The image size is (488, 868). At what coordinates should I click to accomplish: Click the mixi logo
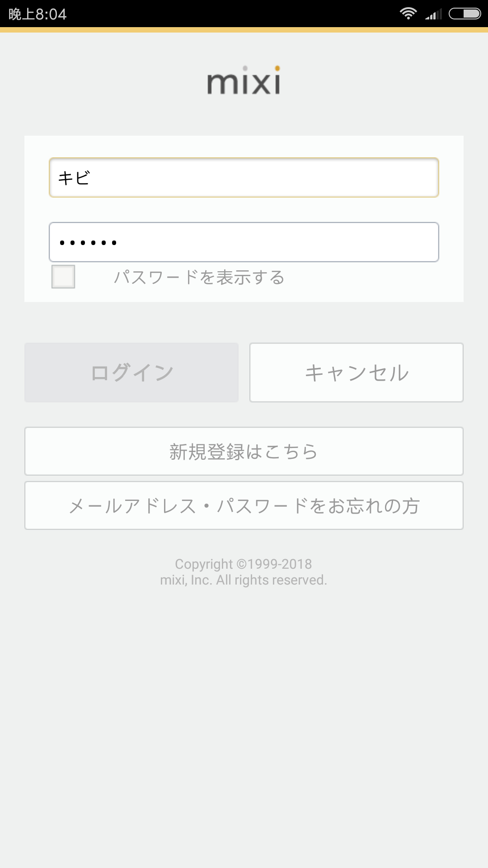pyautogui.click(x=244, y=80)
